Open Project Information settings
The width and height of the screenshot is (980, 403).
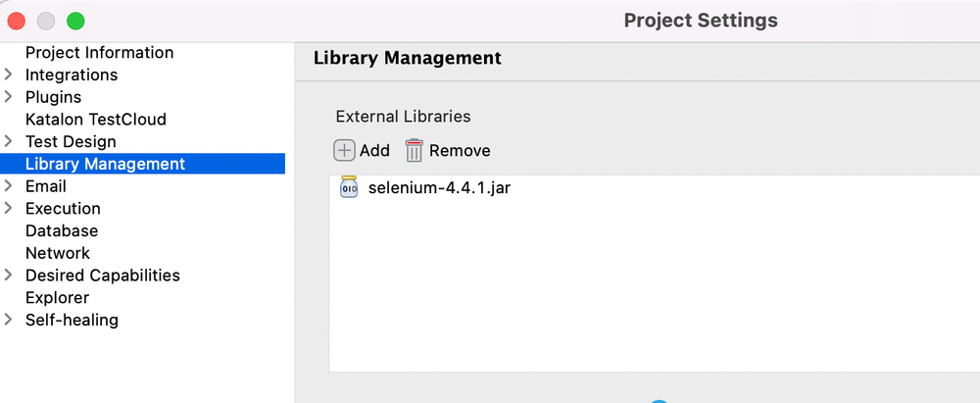[x=99, y=53]
